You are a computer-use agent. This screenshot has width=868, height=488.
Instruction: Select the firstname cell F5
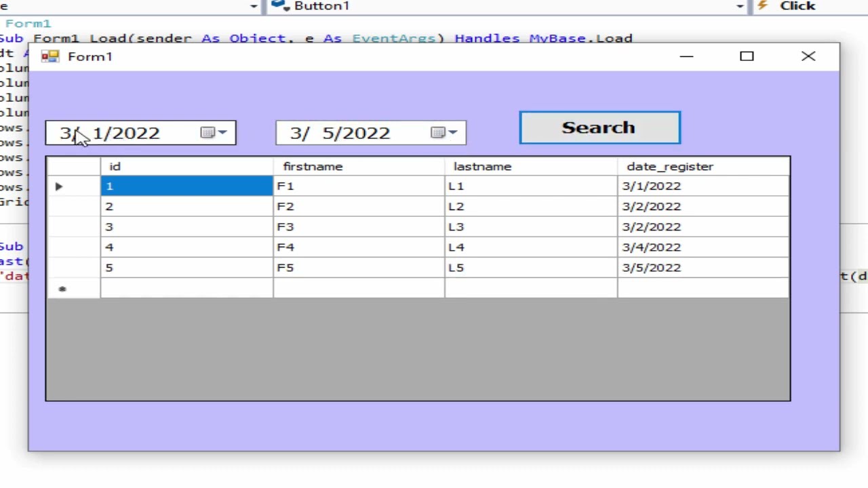point(359,268)
